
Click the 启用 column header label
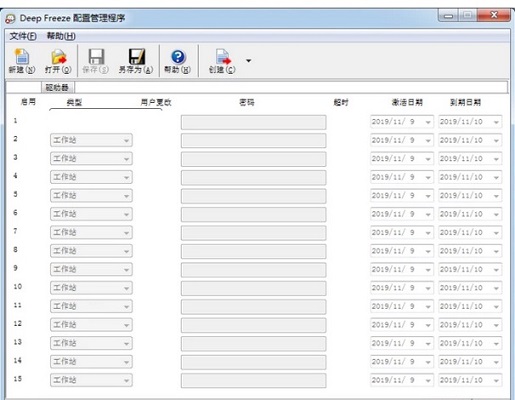click(x=28, y=102)
